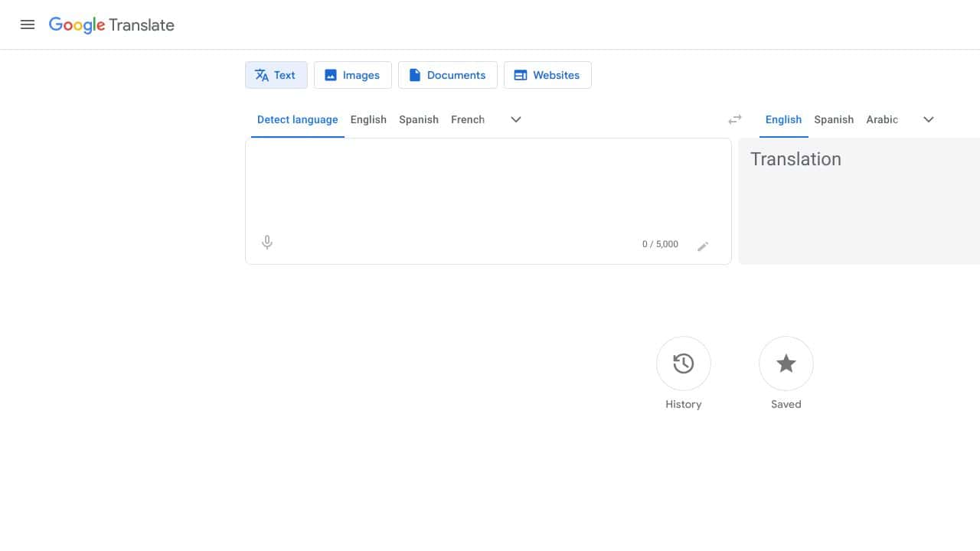Open handwriting input pencil icon

(703, 246)
